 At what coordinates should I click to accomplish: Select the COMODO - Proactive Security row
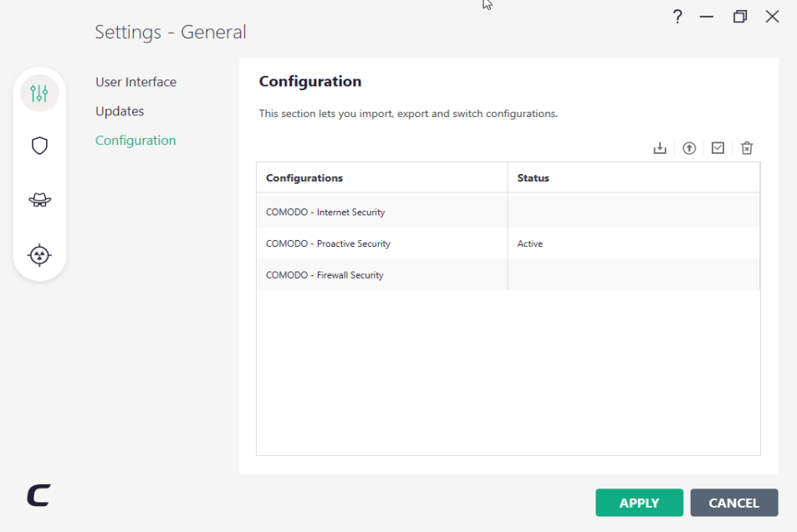[328, 243]
